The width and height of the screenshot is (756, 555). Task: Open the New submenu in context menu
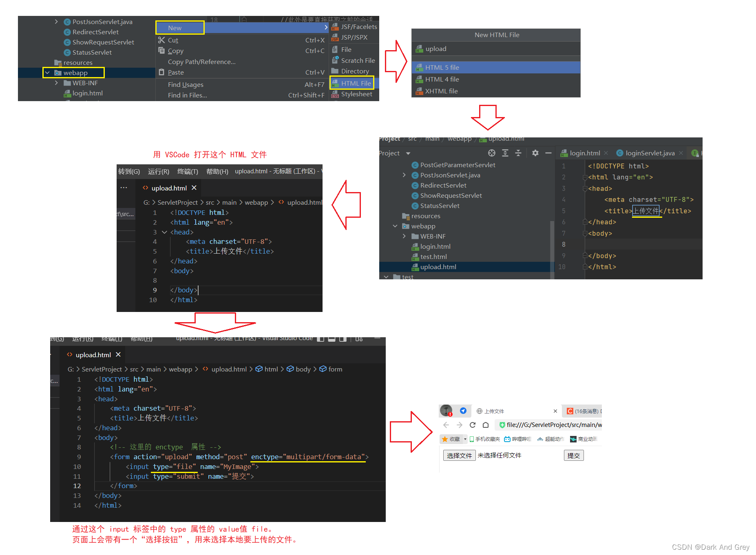[x=242, y=28]
